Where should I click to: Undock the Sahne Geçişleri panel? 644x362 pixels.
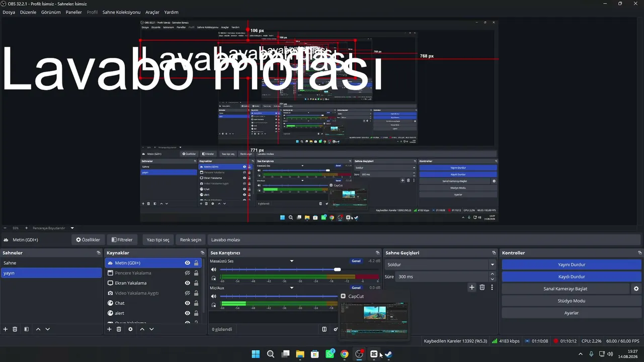coord(494,253)
